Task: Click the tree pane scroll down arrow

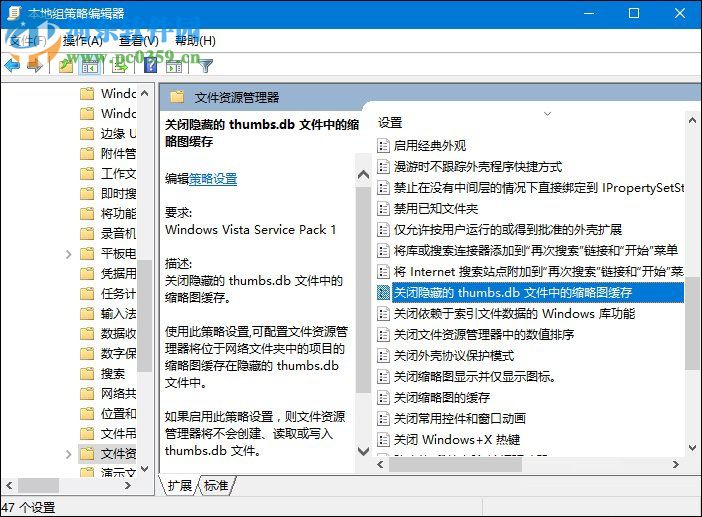Action: (144, 469)
